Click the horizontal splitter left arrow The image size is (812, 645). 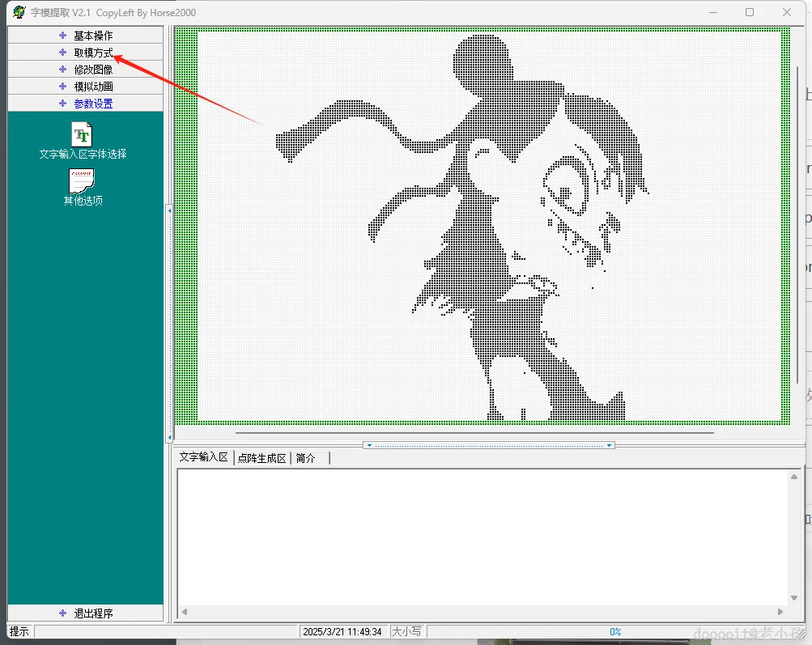(369, 445)
